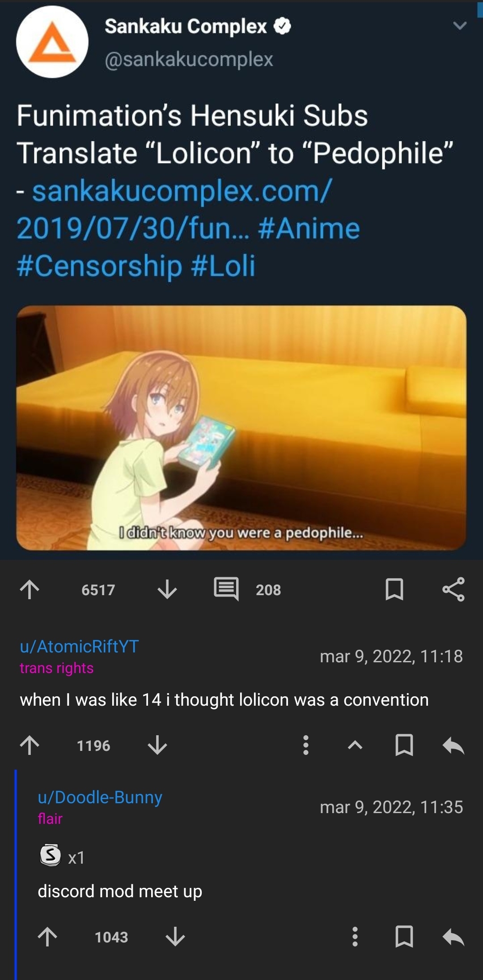Bookmark AtomicRiftYT's comment
This screenshot has height=980, width=483.
[x=404, y=745]
